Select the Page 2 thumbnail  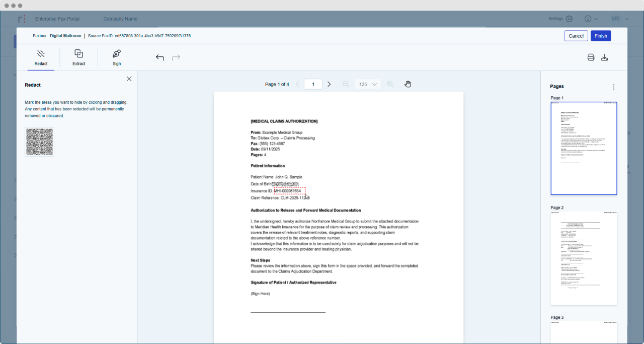[x=584, y=257]
